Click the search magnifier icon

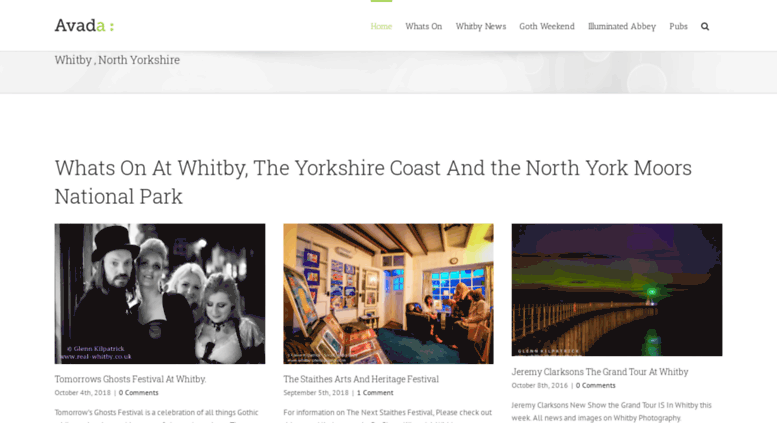pyautogui.click(x=705, y=26)
